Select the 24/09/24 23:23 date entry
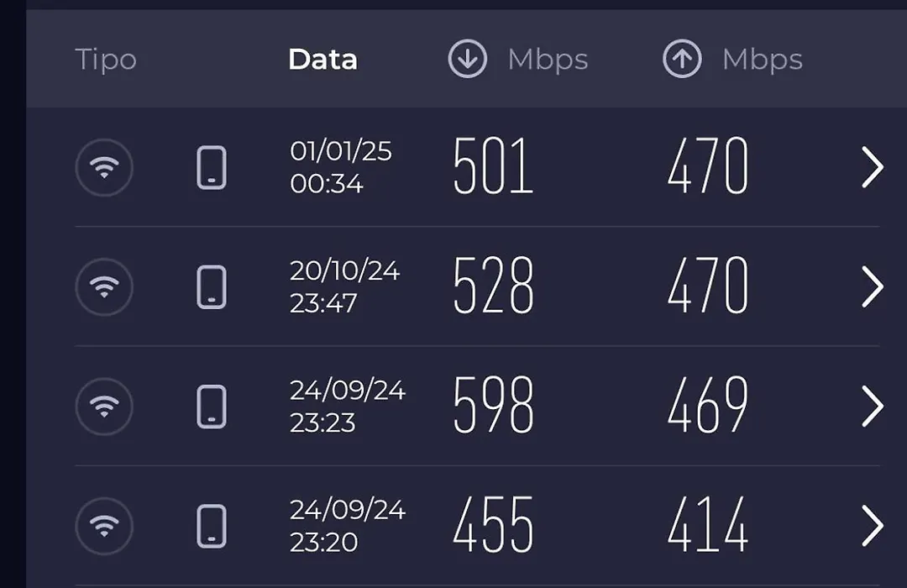The height and width of the screenshot is (588, 907). click(x=347, y=407)
